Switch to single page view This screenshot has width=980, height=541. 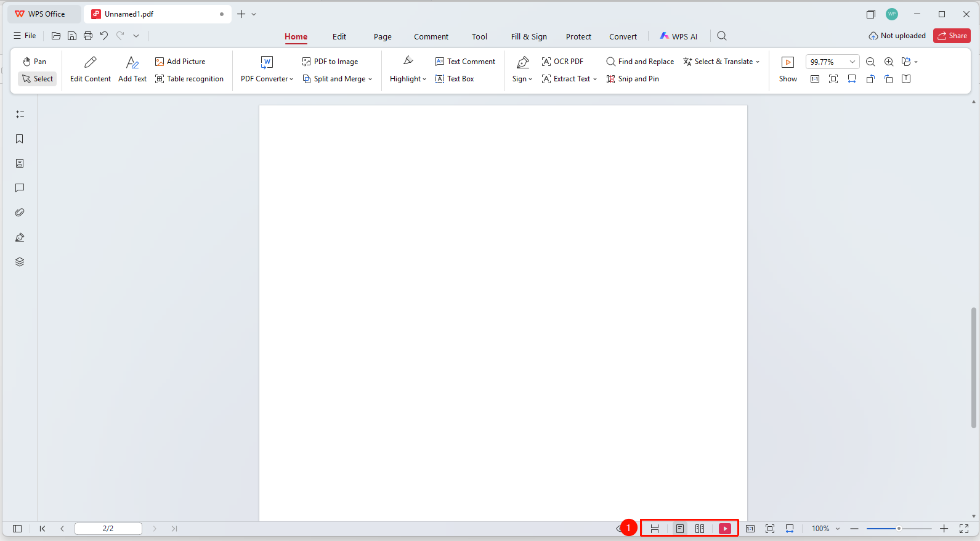pos(680,529)
